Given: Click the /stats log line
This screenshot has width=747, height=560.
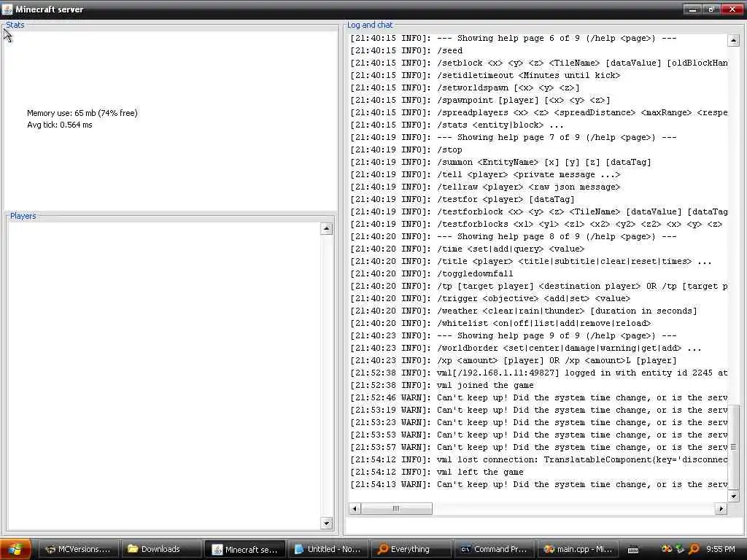Looking at the screenshot, I should [x=457, y=125].
